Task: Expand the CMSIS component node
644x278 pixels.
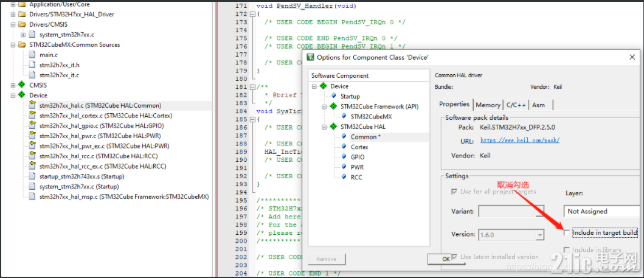Action: pos(13,85)
